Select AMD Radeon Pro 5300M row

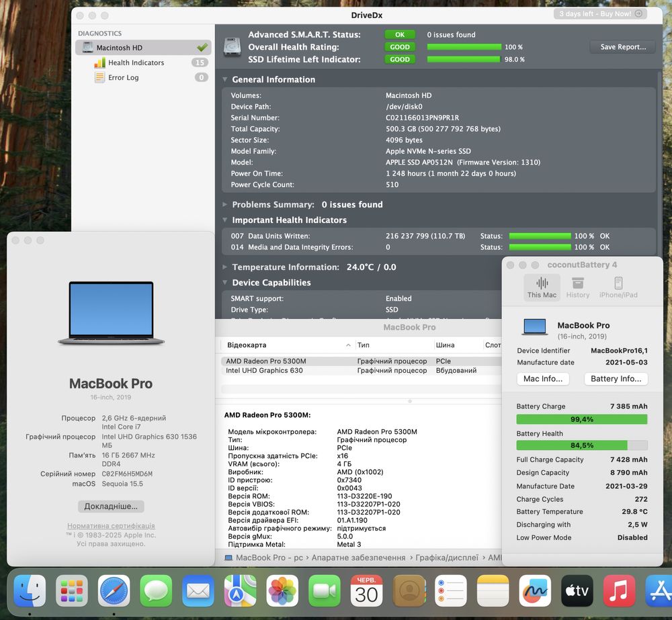coord(361,361)
